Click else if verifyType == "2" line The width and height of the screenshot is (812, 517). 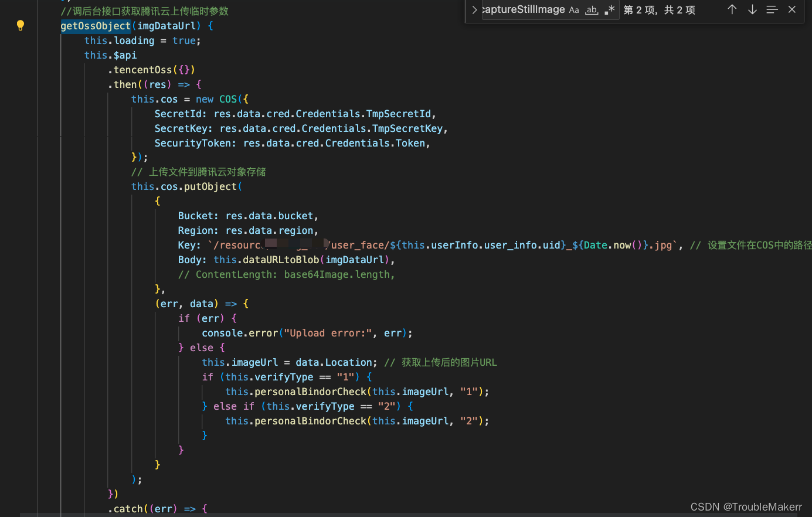[x=307, y=406]
